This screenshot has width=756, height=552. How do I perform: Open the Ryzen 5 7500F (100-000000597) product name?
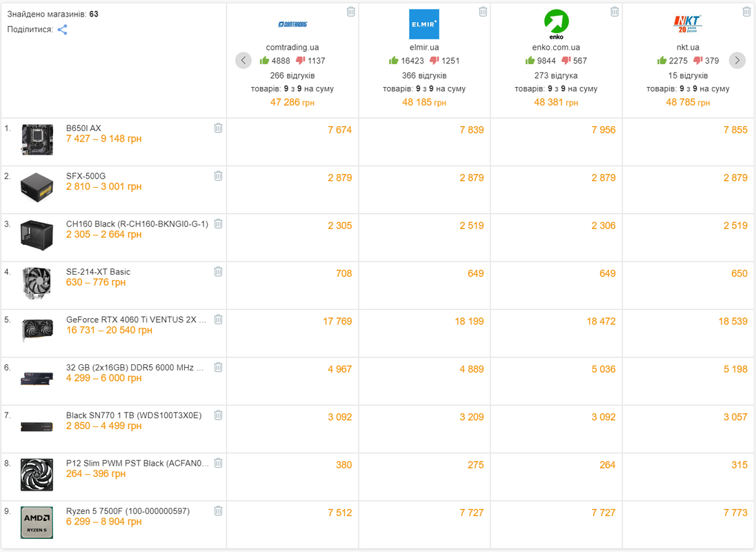pyautogui.click(x=128, y=511)
